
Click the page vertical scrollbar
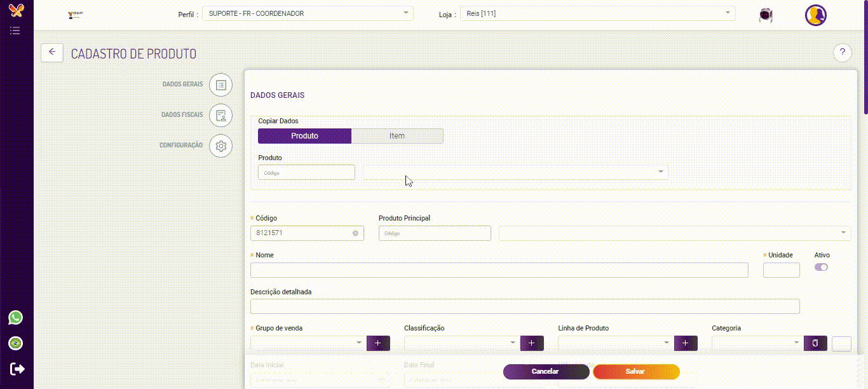(x=865, y=57)
